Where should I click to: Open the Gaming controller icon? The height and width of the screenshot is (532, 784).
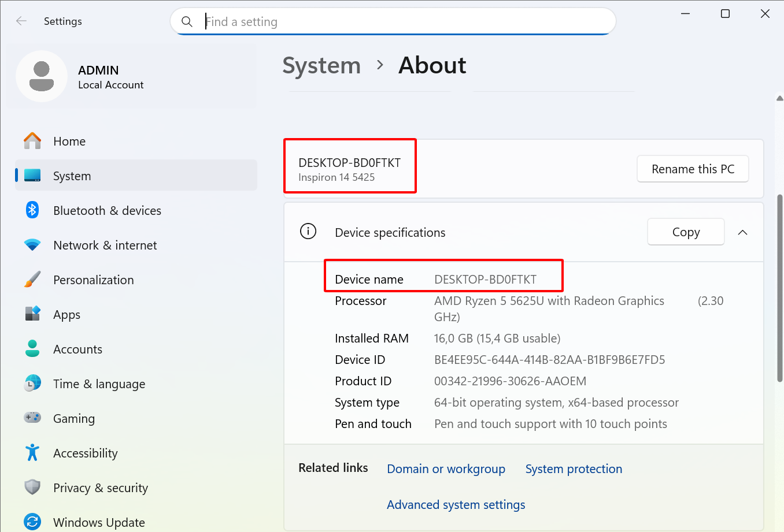click(x=32, y=418)
